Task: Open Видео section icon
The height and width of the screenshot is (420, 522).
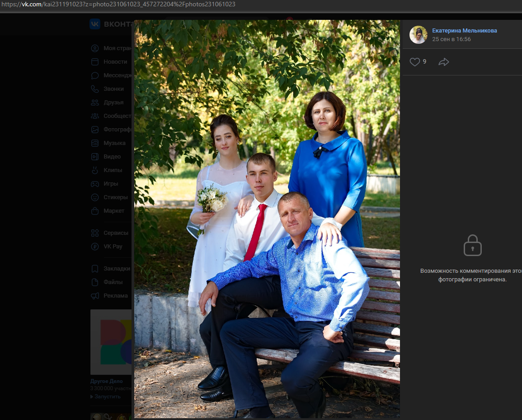Action: pos(95,157)
